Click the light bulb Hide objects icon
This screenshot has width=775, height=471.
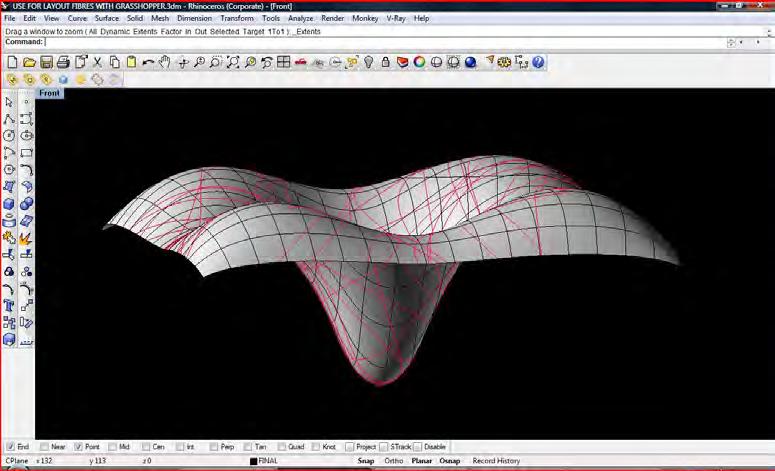click(x=368, y=62)
